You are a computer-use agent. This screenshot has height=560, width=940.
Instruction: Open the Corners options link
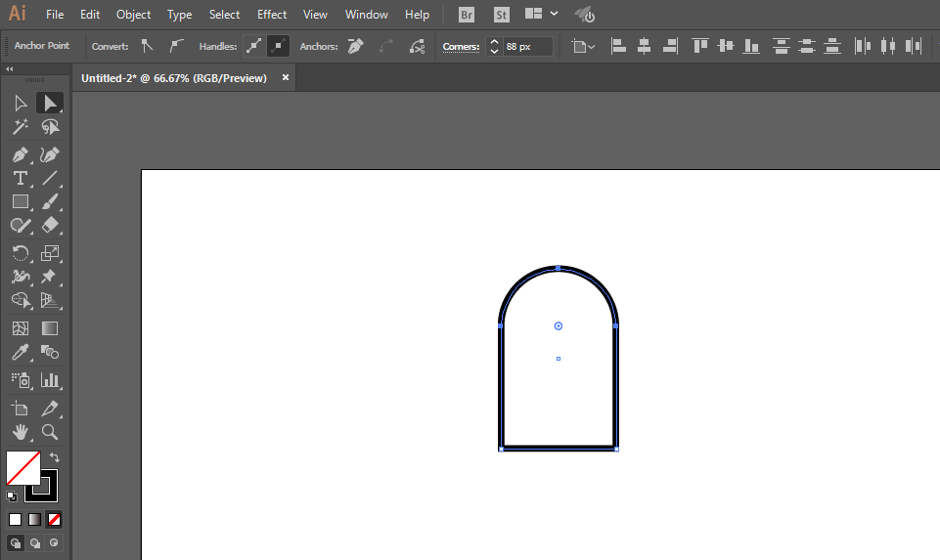(461, 47)
